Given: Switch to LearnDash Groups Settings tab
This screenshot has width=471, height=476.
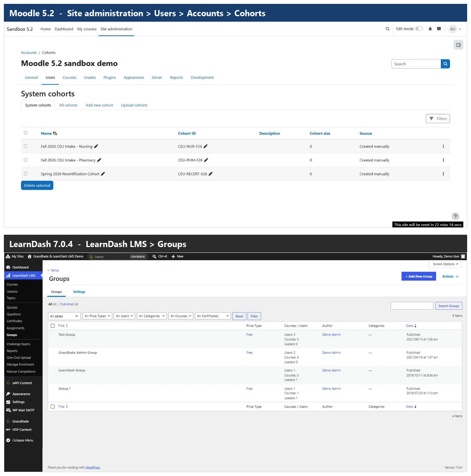Looking at the screenshot, I should coord(79,292).
